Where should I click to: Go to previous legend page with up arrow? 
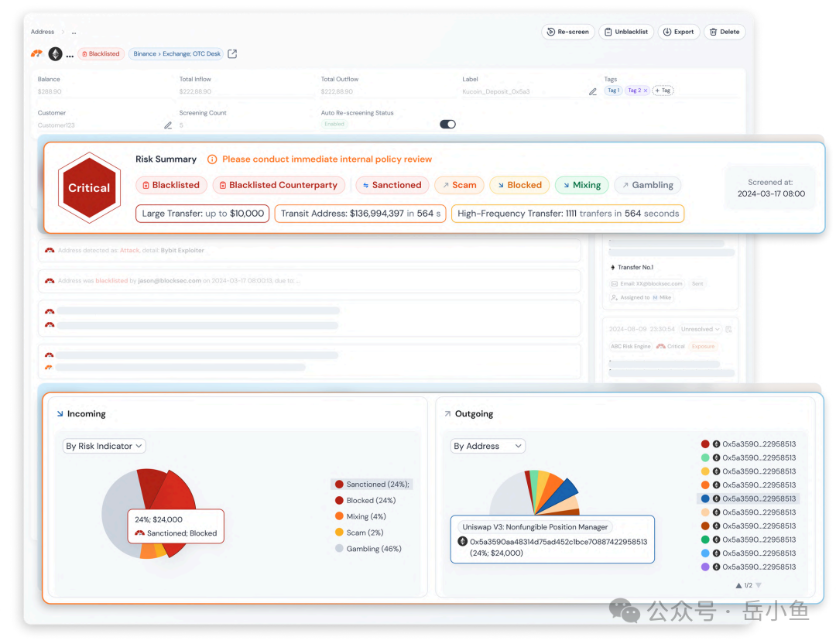(738, 585)
